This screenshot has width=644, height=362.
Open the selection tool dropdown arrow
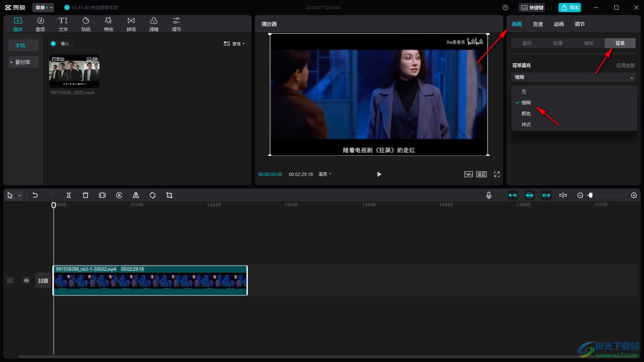[x=19, y=196]
